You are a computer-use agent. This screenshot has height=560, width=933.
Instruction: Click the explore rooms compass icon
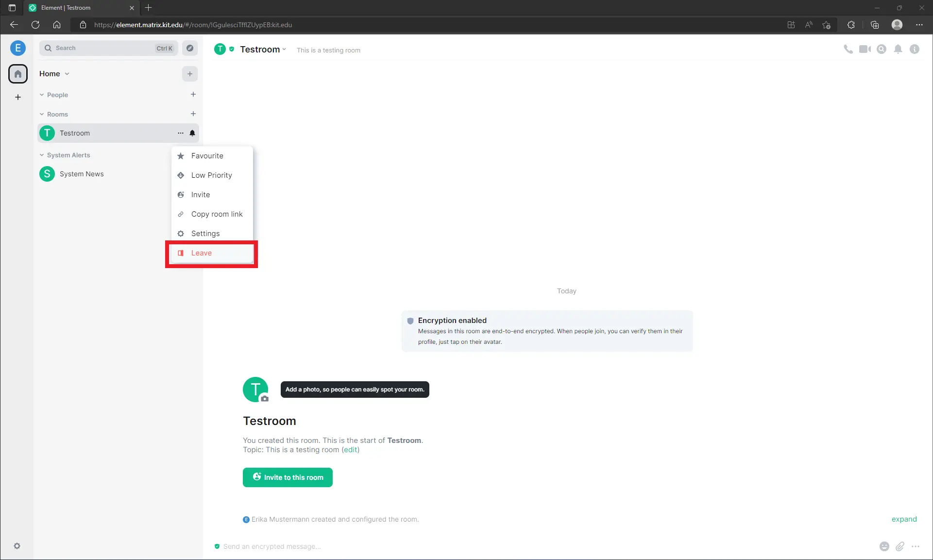[x=190, y=48]
